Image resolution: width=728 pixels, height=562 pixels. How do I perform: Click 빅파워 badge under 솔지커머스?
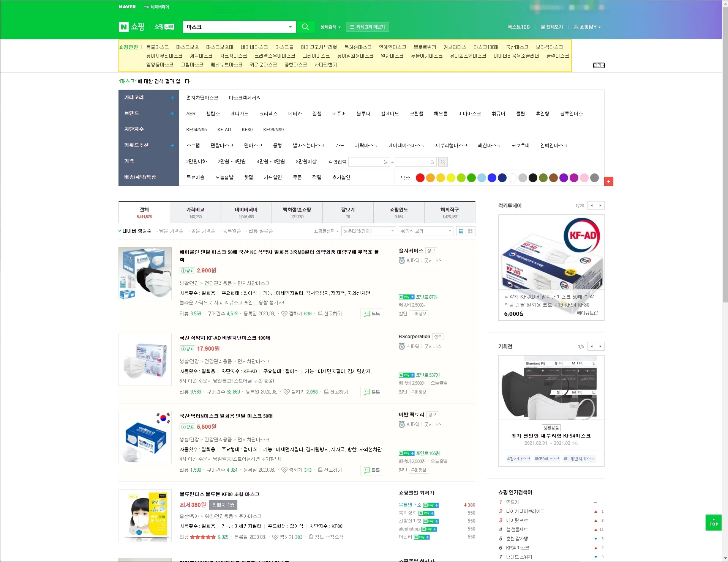point(409,261)
